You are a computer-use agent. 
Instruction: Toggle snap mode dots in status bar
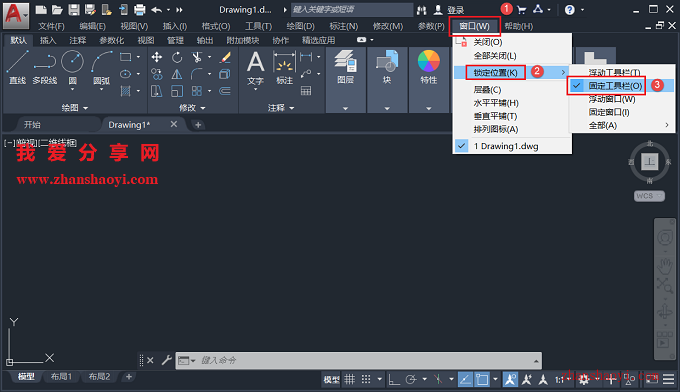pos(366,379)
